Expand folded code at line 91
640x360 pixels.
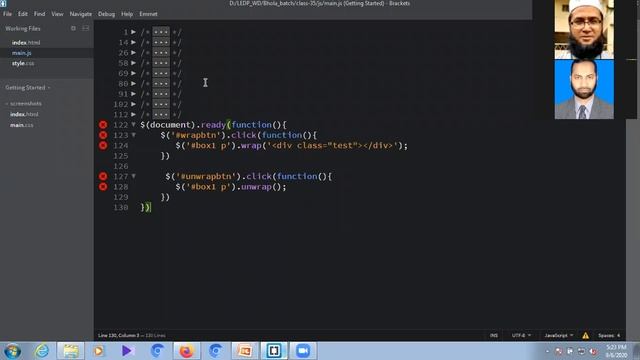pyautogui.click(x=133, y=93)
